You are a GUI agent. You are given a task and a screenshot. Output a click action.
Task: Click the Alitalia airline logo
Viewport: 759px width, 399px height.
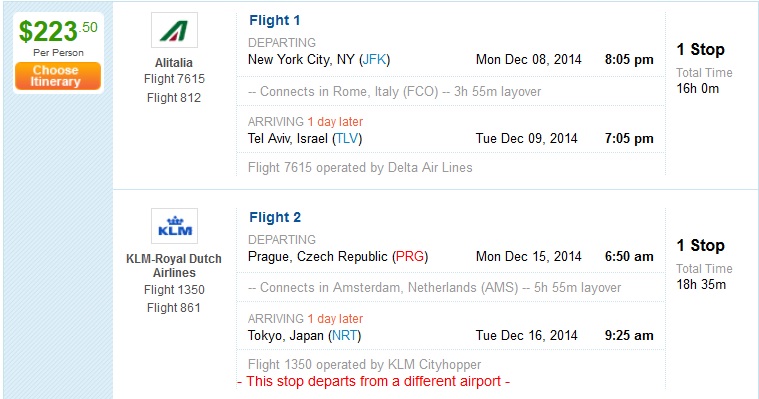174,30
